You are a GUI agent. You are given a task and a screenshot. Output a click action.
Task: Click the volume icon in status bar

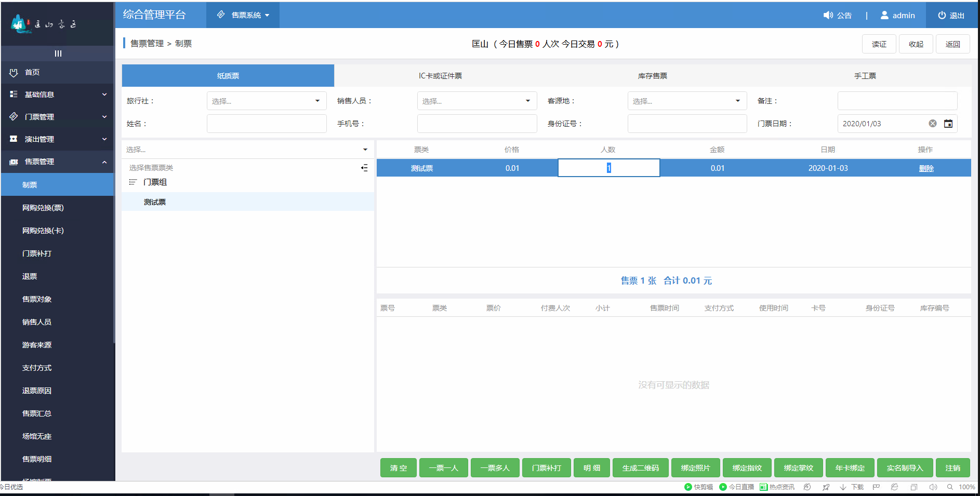(933, 487)
